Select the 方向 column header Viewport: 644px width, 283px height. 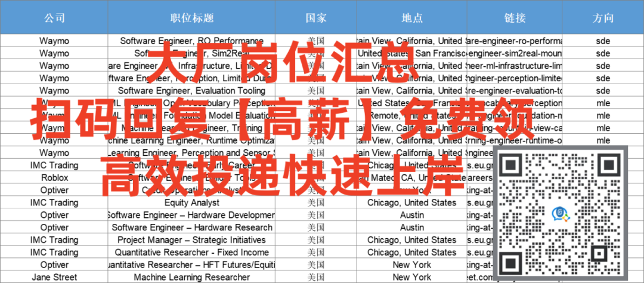pyautogui.click(x=603, y=17)
